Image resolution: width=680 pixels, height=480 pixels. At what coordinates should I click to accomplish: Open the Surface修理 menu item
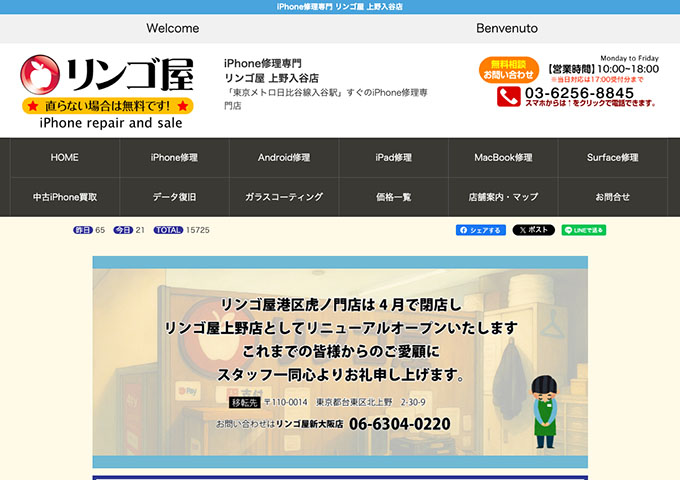tap(612, 157)
